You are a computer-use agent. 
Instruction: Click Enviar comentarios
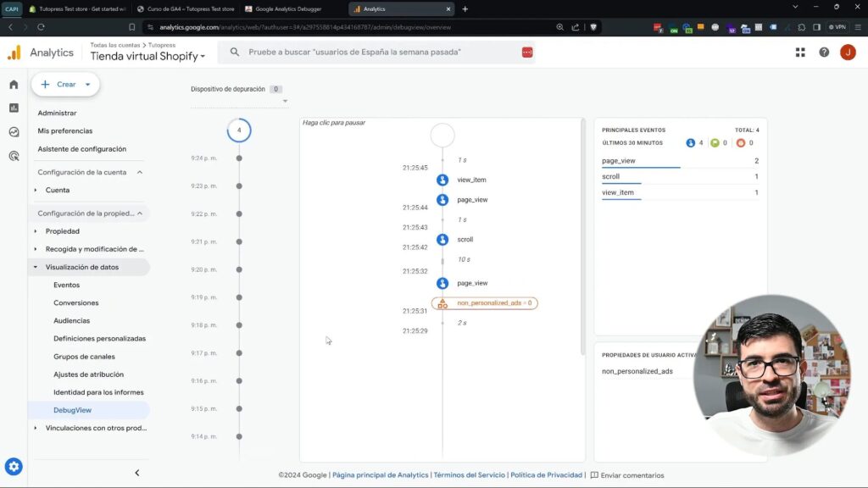[627, 475]
